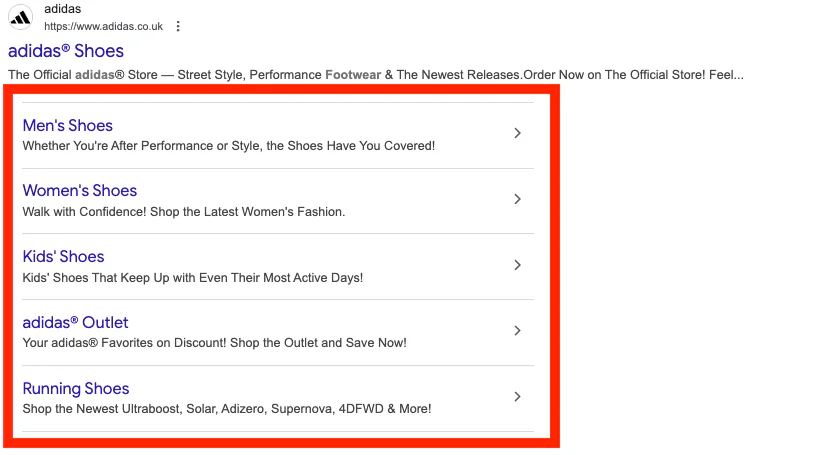Click the https://www.adidas.co.uk URL text
813x455 pixels.
tap(103, 26)
